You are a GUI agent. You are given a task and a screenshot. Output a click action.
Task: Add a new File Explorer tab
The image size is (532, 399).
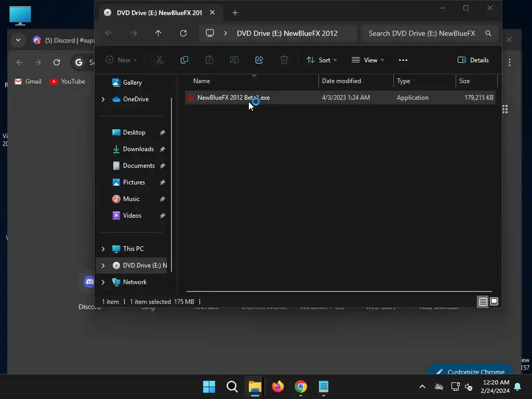[x=235, y=13]
